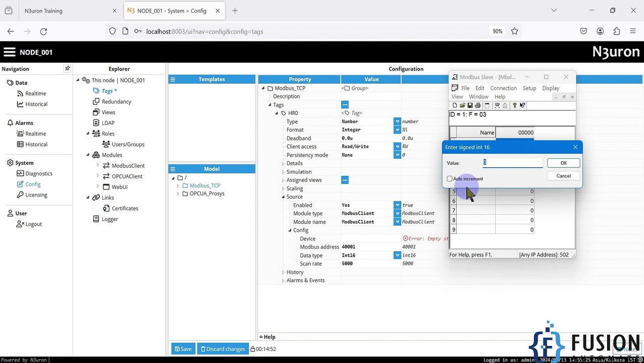This screenshot has height=363, width=644.
Task: Collapse the Source section
Action: [x=283, y=197]
